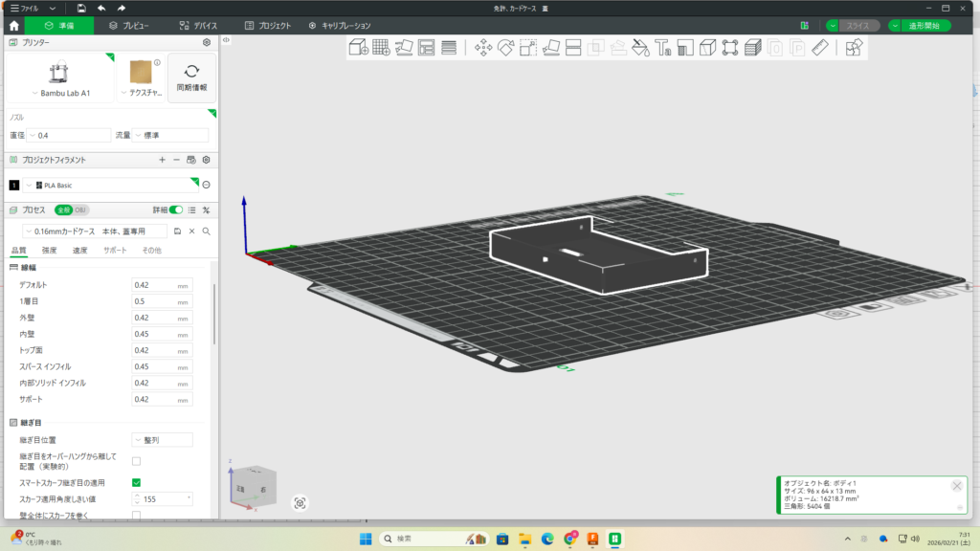The height and width of the screenshot is (551, 980).
Task: Switch to the プレビュー tab
Action: 128,26
